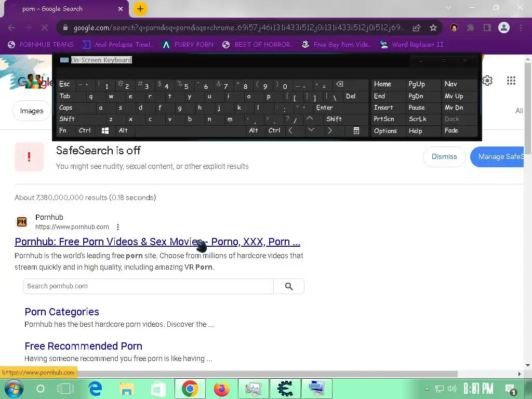Screen dimensions: 532x399
Task: Open the three-dot menu beside the pornhub.com URL
Action: (118, 227)
